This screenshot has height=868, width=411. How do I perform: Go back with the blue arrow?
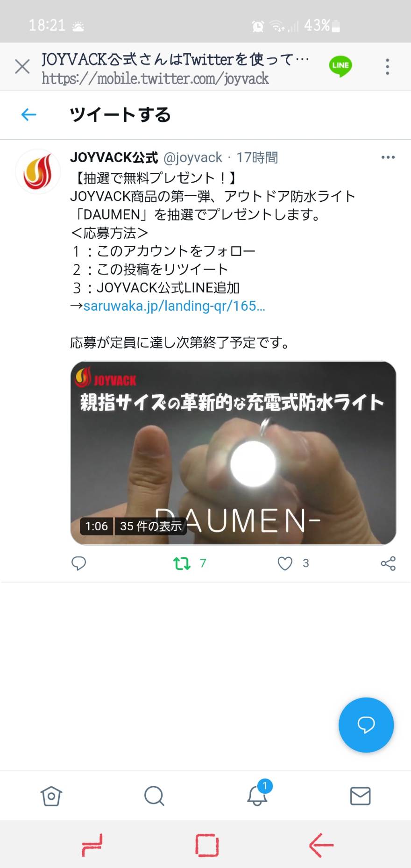tap(28, 114)
